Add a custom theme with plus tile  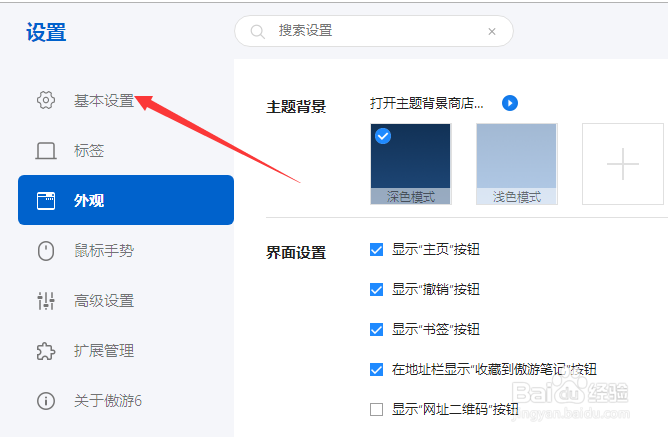(622, 163)
